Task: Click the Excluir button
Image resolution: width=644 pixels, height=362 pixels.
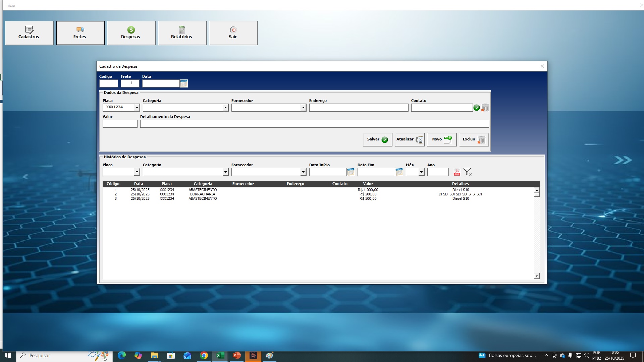Action: [474, 139]
